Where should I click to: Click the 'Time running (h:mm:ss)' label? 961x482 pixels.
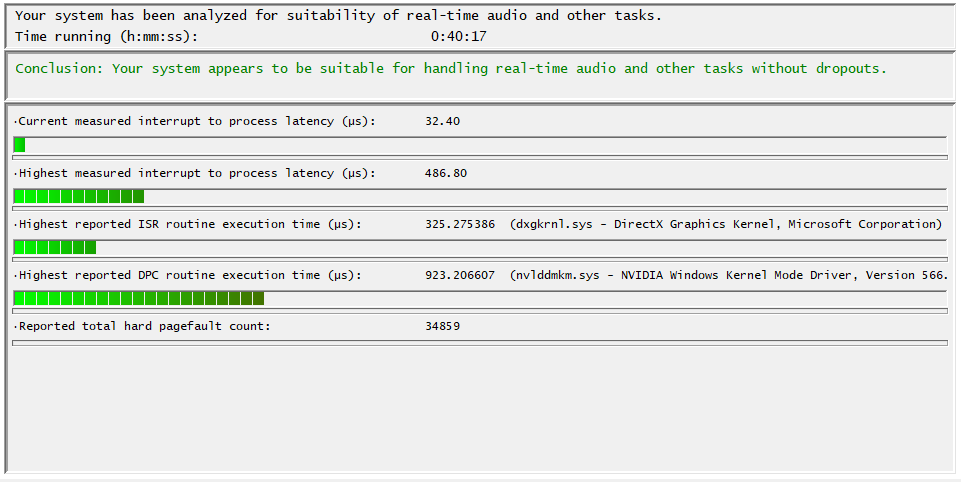pos(107,36)
